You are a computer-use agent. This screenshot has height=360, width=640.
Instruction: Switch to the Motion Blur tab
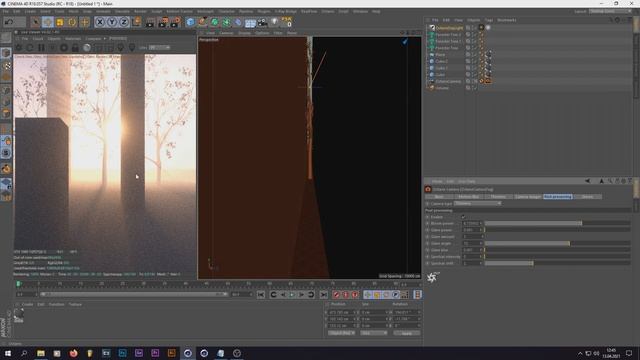click(x=469, y=197)
